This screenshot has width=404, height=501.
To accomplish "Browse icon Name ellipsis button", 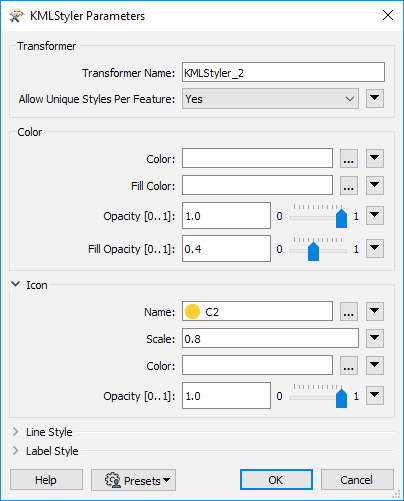I will [x=349, y=311].
